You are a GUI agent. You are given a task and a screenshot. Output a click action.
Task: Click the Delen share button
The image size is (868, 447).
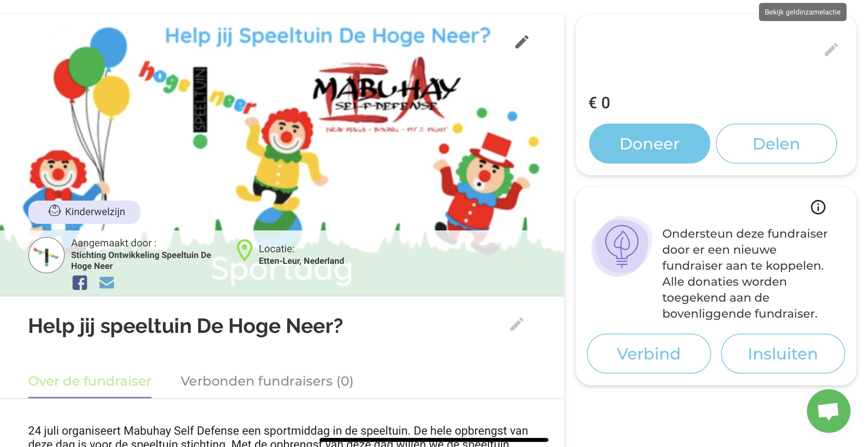(x=776, y=144)
